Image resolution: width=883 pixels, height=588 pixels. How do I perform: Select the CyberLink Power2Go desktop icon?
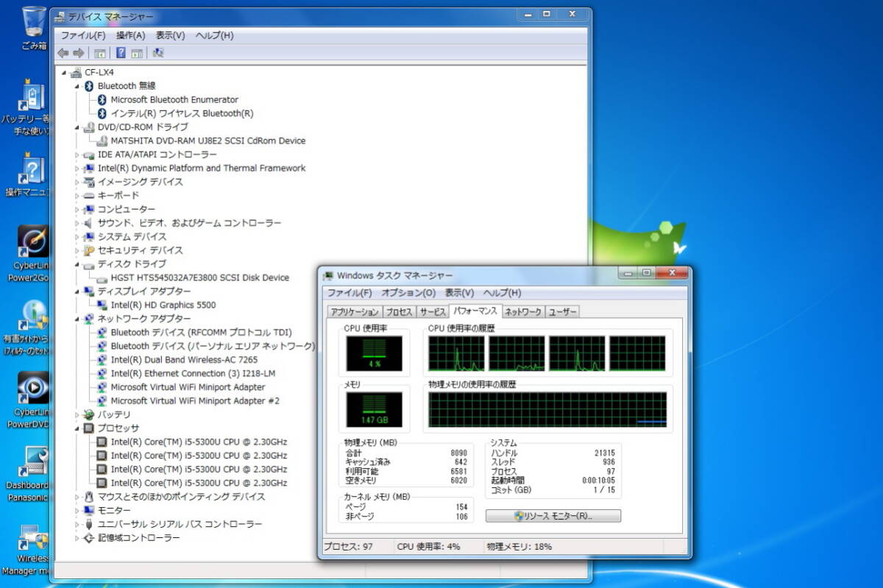click(x=32, y=254)
